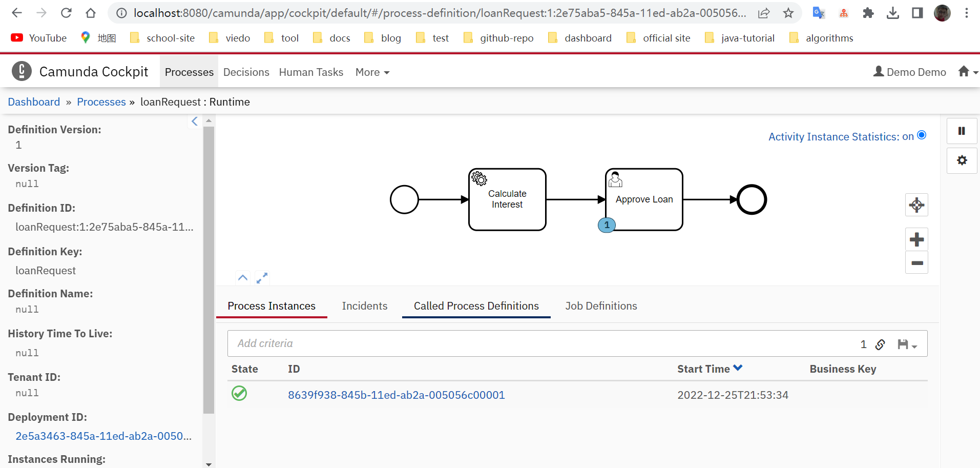Screen dimensions: 980x468
Task: Click the Dashboard breadcrumb link
Action: click(x=34, y=102)
